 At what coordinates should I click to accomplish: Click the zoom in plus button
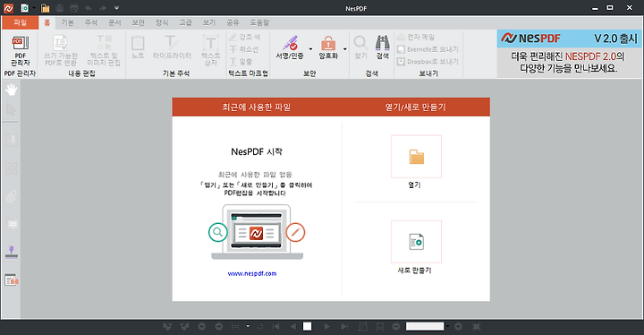point(458,326)
